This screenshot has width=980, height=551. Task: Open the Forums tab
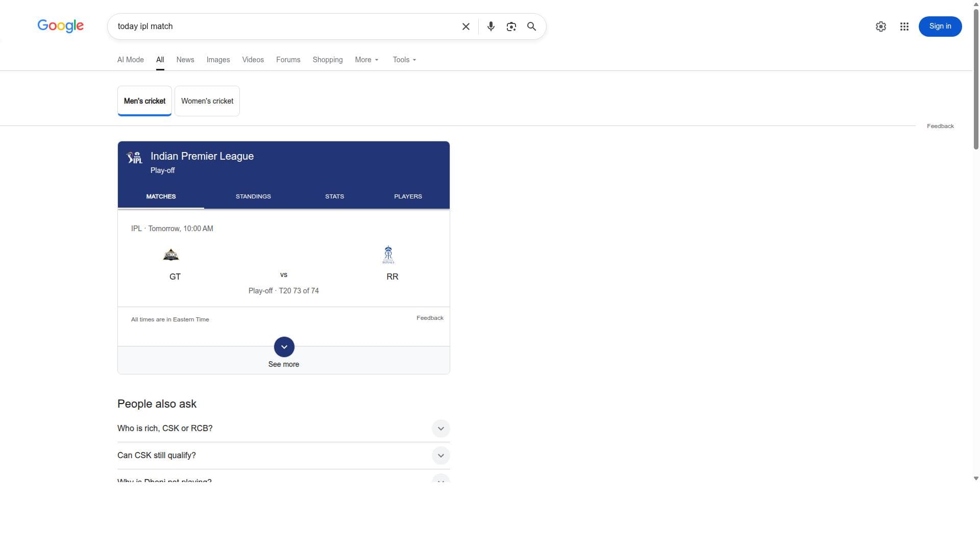pyautogui.click(x=288, y=60)
